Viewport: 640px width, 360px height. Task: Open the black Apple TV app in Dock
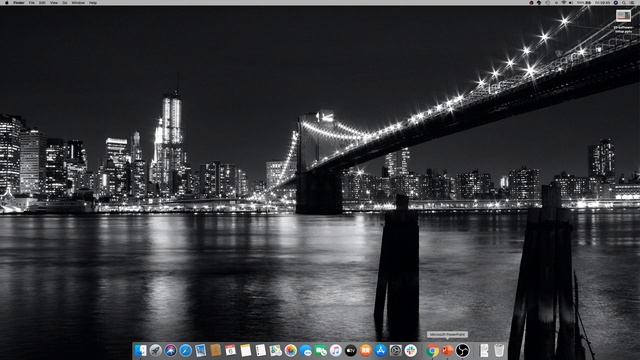(351, 350)
